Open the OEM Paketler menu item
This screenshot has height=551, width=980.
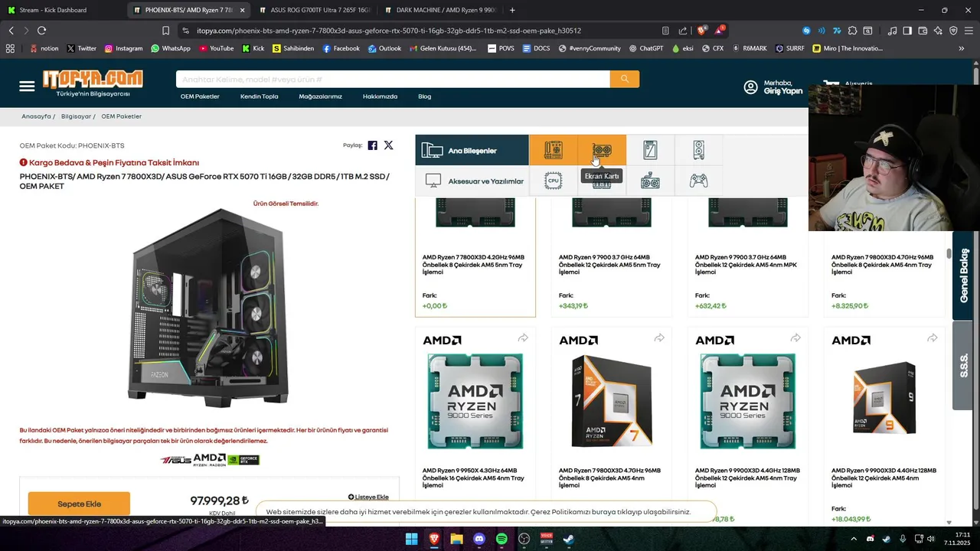(x=200, y=96)
